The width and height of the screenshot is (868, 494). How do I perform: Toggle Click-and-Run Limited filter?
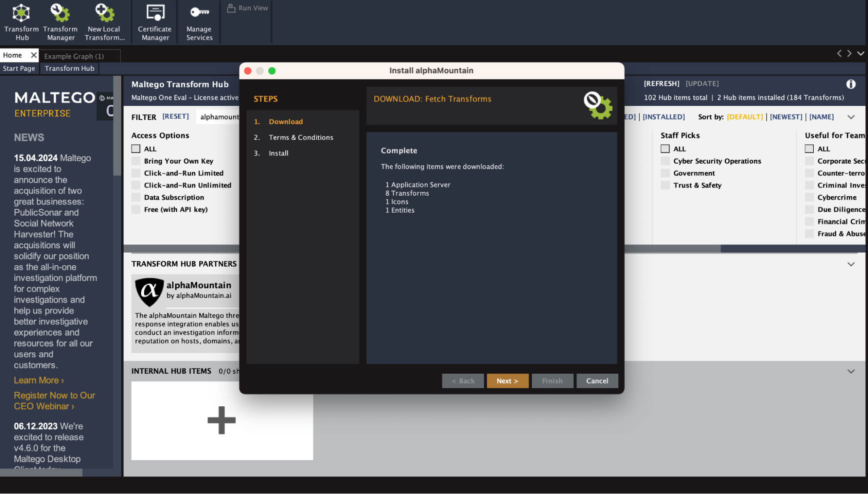tap(136, 173)
